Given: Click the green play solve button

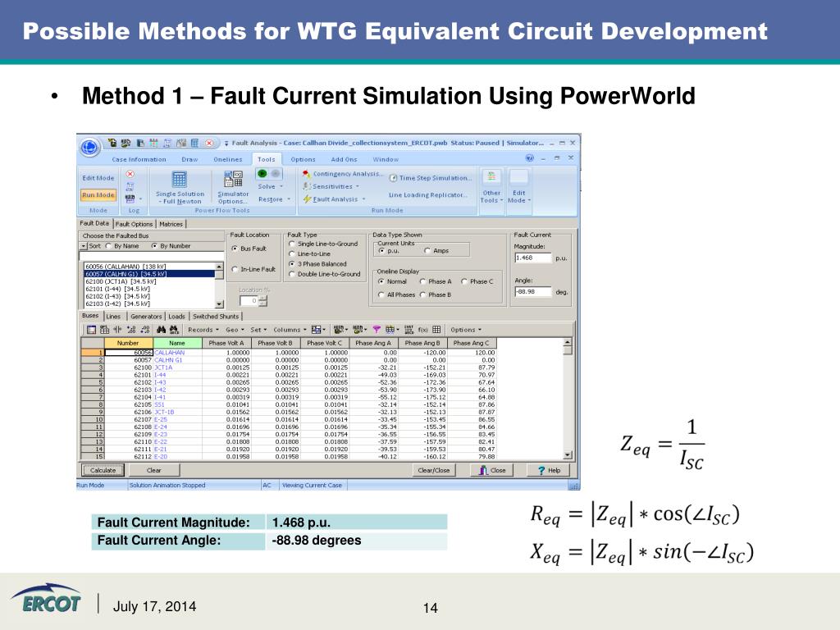Looking at the screenshot, I should point(262,174).
